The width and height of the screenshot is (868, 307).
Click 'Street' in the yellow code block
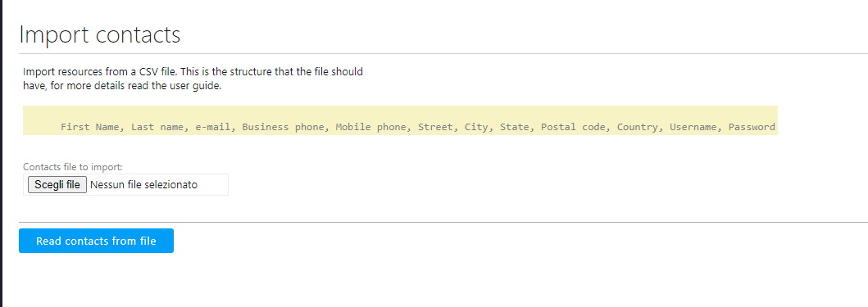coord(435,127)
